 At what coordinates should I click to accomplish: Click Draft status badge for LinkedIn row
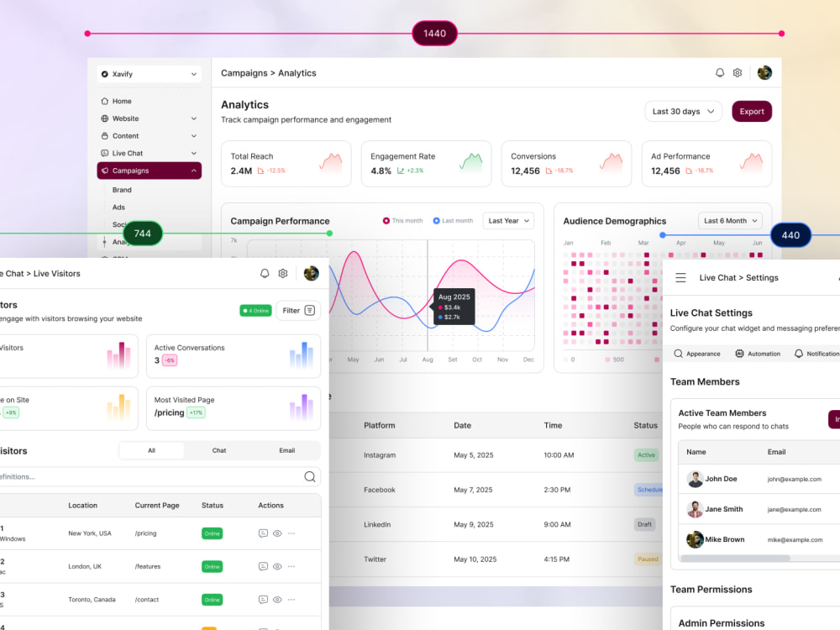tap(644, 524)
